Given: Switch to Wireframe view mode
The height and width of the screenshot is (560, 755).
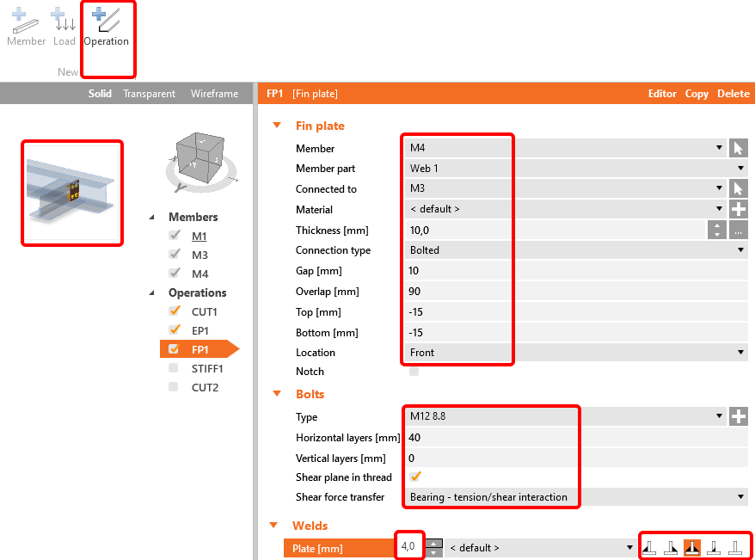Looking at the screenshot, I should point(214,94).
